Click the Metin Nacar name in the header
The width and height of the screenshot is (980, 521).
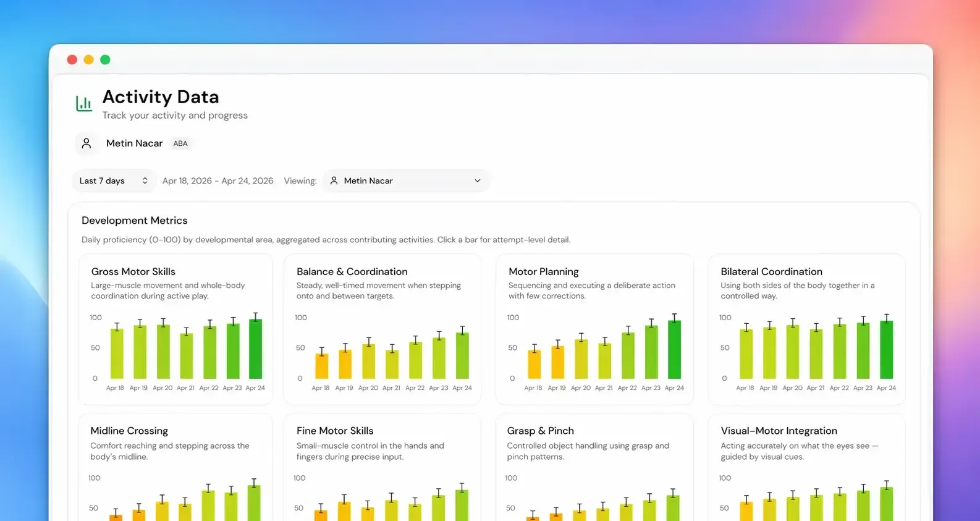tap(134, 143)
